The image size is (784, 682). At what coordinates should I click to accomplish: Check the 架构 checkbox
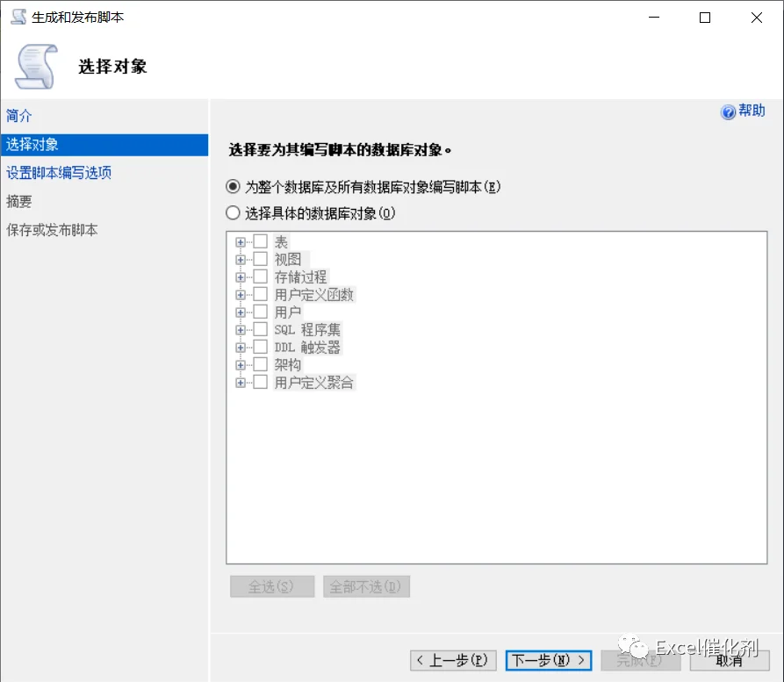260,364
